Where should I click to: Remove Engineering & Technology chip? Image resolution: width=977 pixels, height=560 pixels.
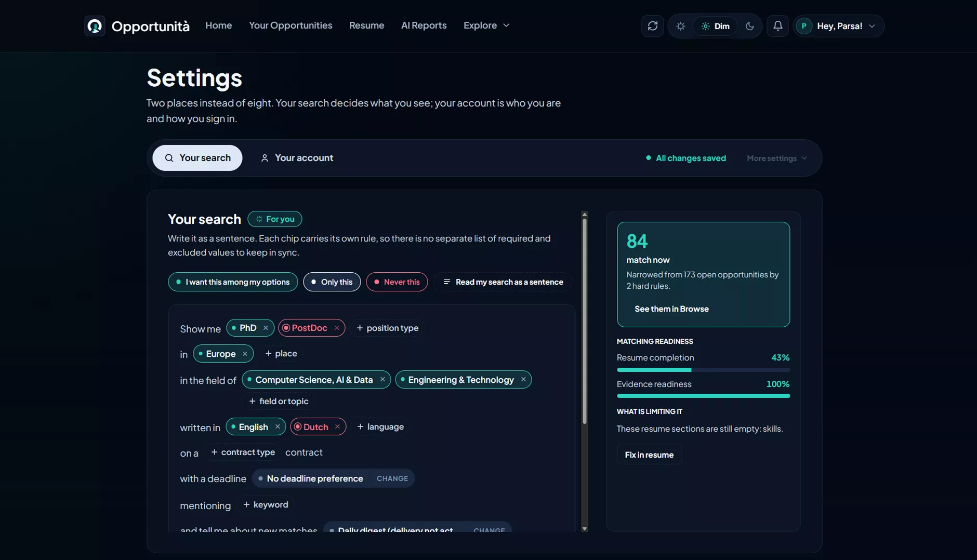coord(523,380)
